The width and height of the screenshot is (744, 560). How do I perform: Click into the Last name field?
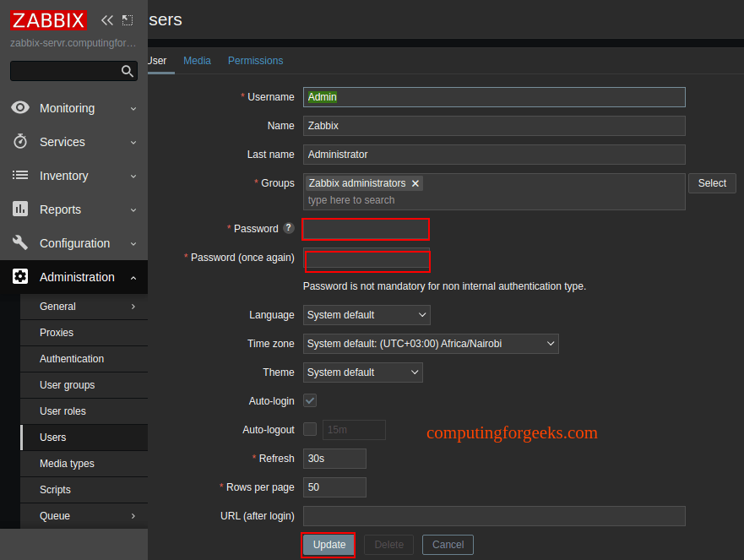click(x=494, y=155)
